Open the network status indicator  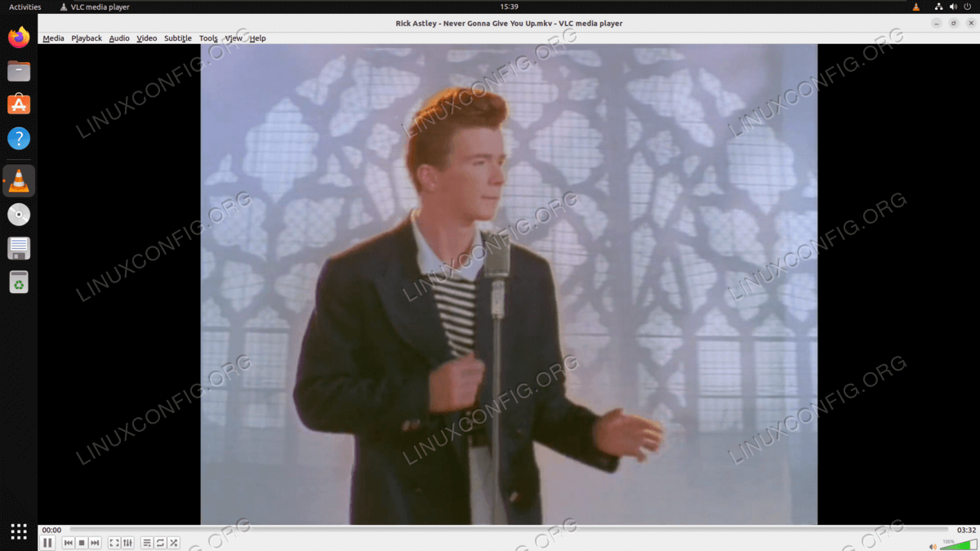click(x=939, y=7)
